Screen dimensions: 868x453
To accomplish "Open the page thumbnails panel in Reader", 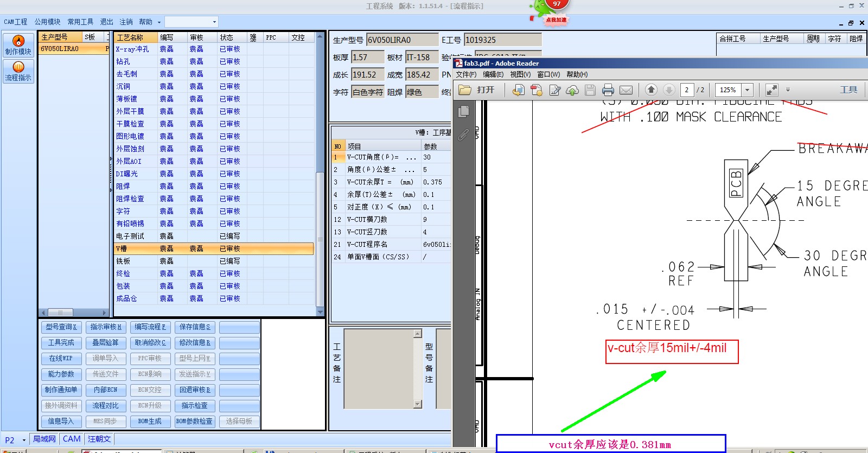I will coord(464,112).
